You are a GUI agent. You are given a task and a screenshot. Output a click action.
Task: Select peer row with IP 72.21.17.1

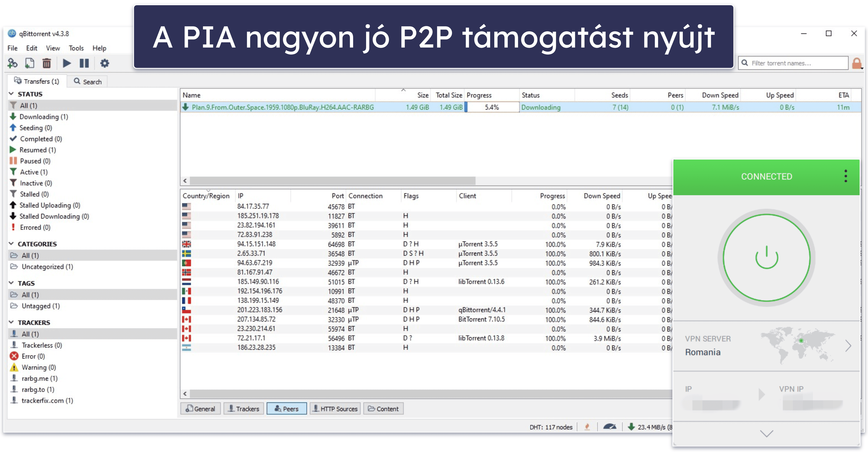[426, 338]
